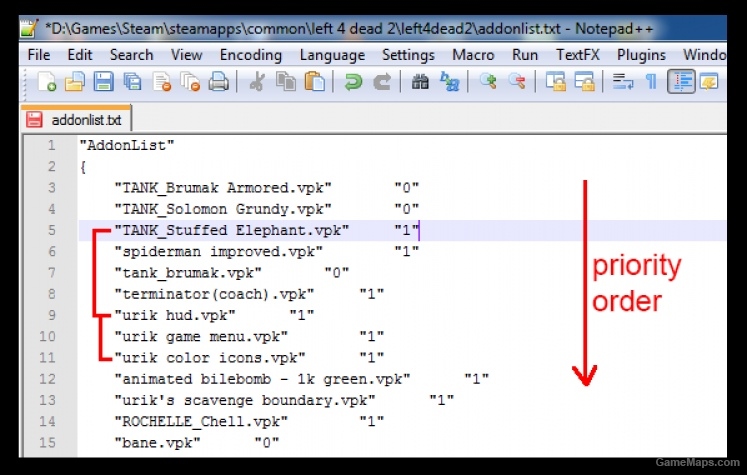Click the "0" value beside bane.vpk

click(266, 443)
